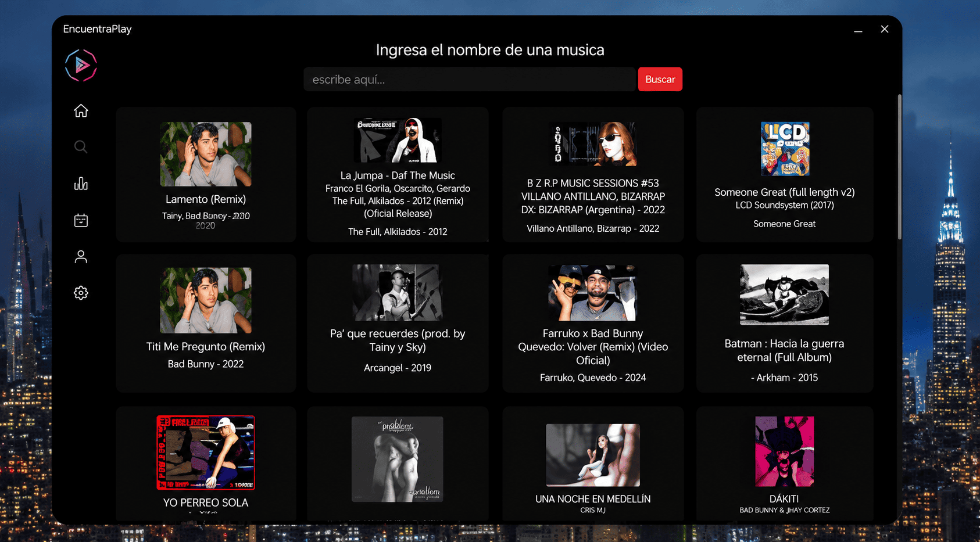Click 'CRIS MJ' artist text

point(593,510)
